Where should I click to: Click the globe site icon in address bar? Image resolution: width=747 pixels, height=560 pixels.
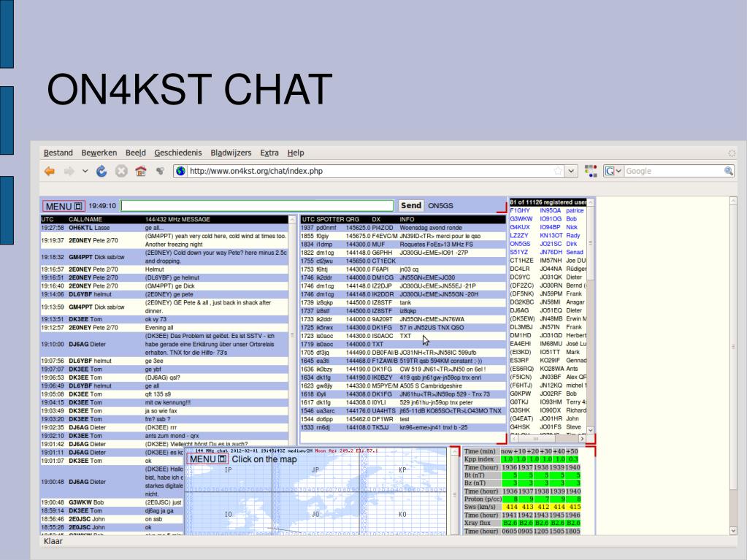tap(180, 171)
